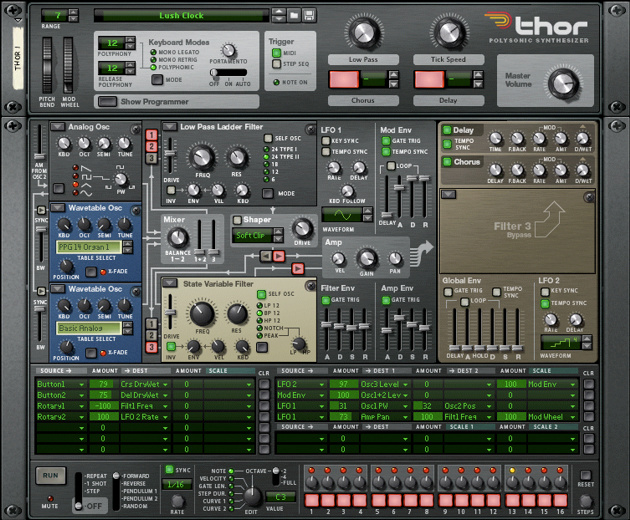Click the X-Fade button on first Wavetable Osc
The height and width of the screenshot is (520, 630).
[91, 272]
